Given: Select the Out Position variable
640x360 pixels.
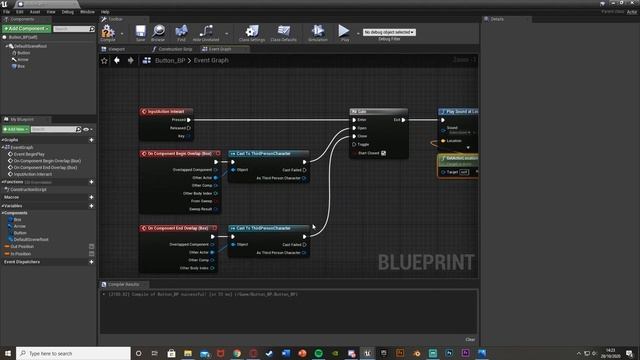Looking at the screenshot, I should point(22,247).
